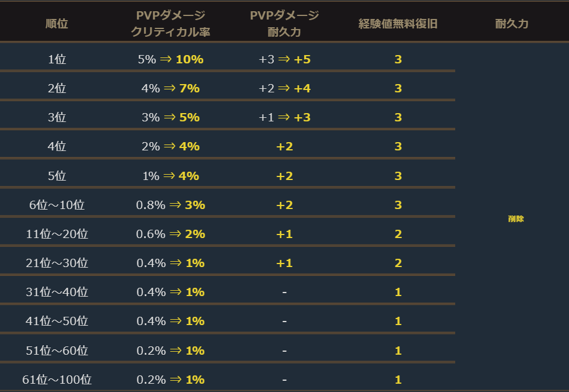Click the +3 ⇒ +5 durability value

(284, 59)
